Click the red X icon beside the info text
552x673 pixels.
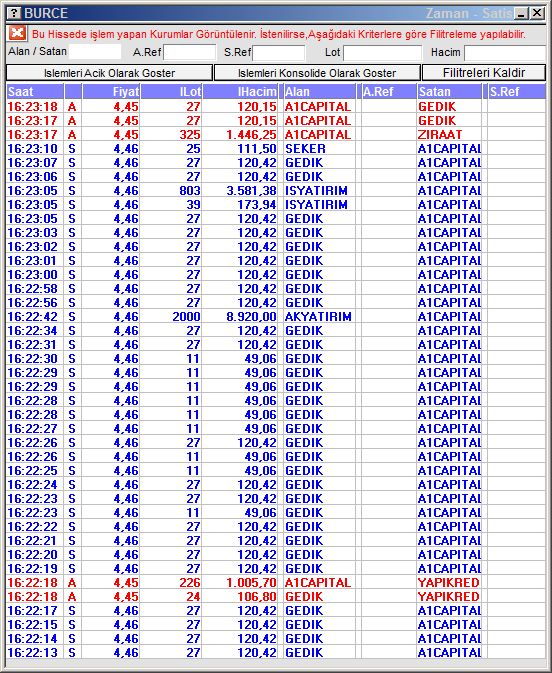tap(17, 33)
